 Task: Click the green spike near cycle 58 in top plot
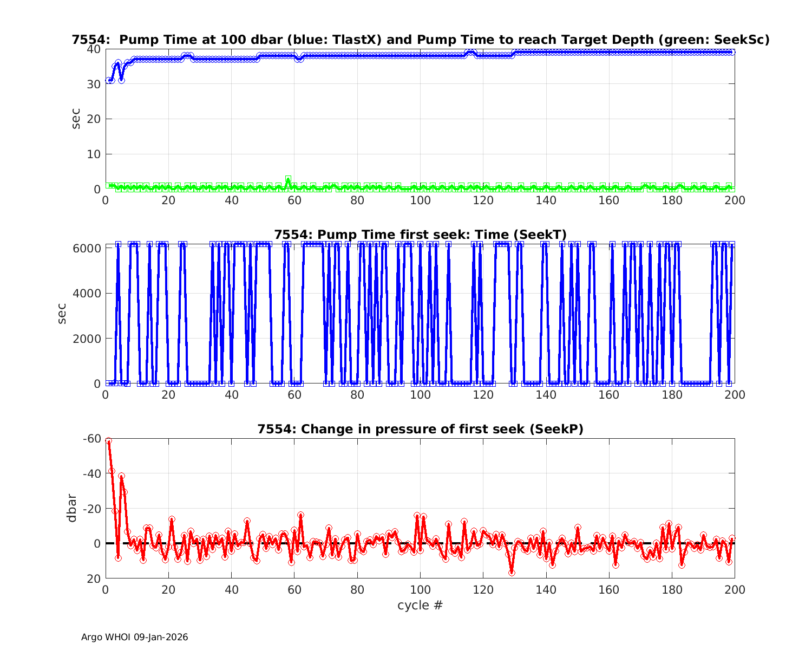pos(288,179)
